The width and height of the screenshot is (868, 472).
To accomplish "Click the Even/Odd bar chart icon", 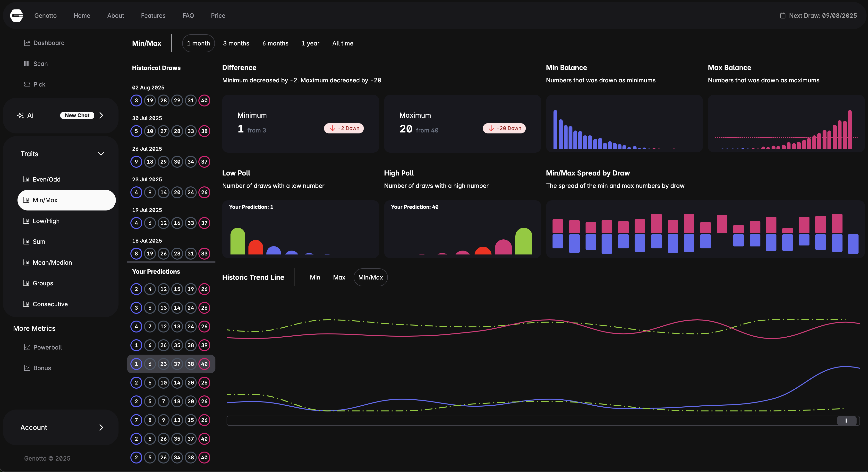I will (26, 179).
